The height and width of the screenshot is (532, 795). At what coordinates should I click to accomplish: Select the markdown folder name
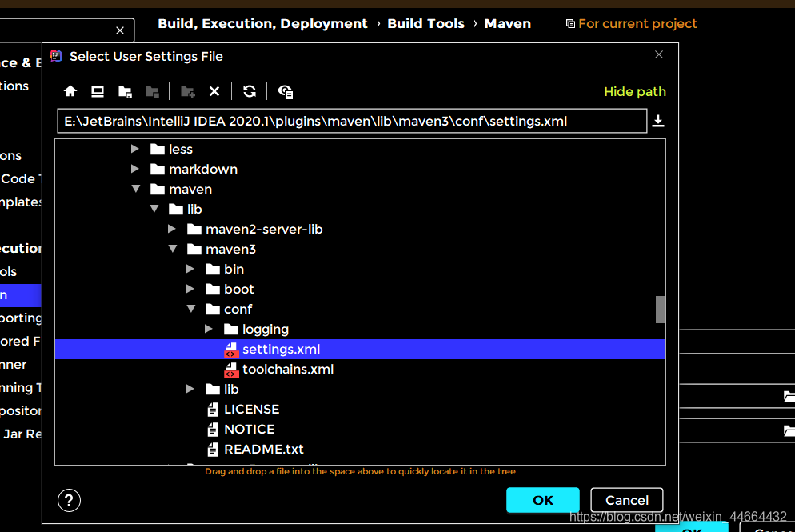pyautogui.click(x=203, y=170)
